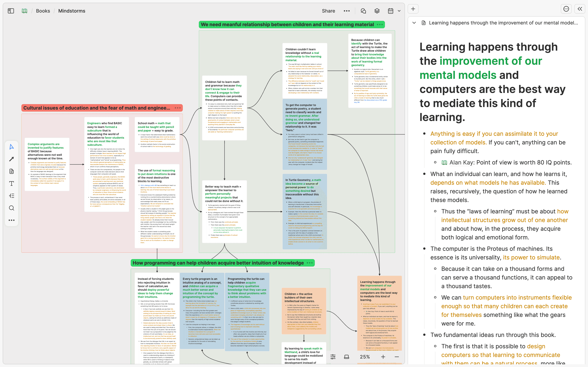Select the Mindstorms breadcrumb item

tap(71, 11)
